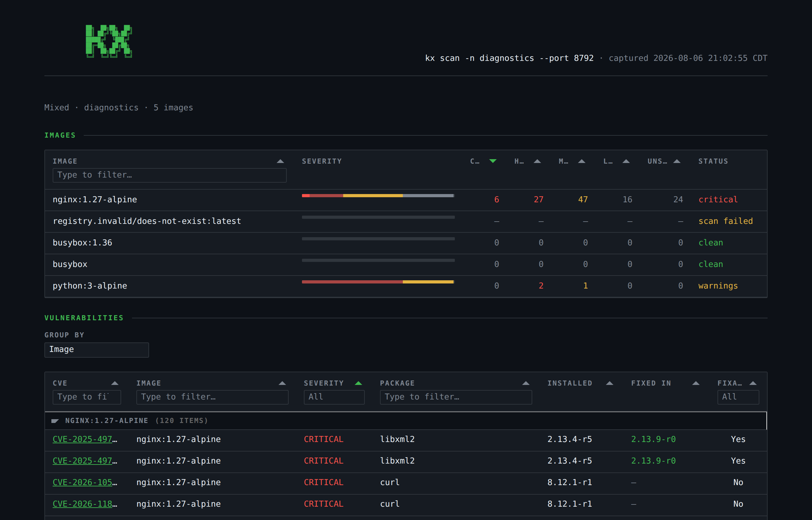Click nginx high count 27
The image size is (812, 520).
tap(538, 200)
